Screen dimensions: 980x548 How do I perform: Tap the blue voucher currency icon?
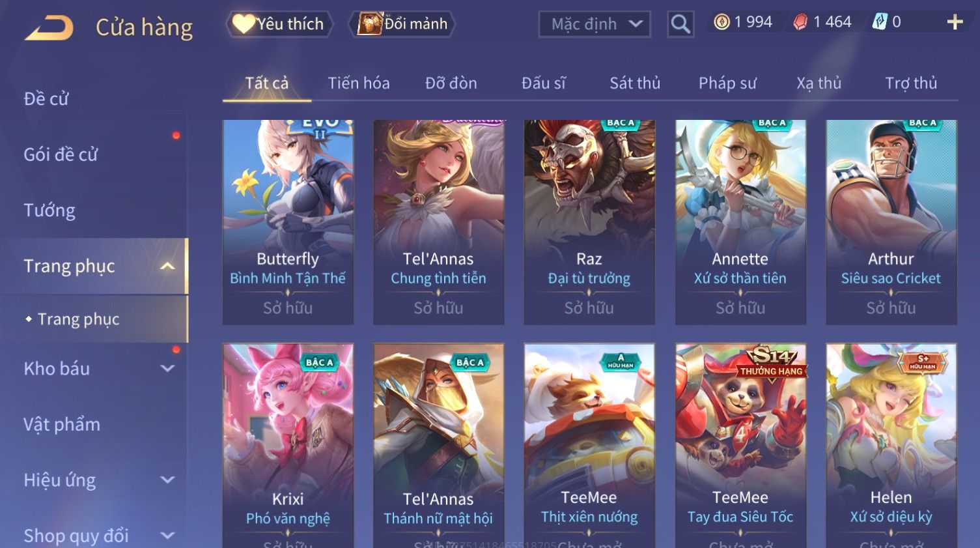(880, 22)
